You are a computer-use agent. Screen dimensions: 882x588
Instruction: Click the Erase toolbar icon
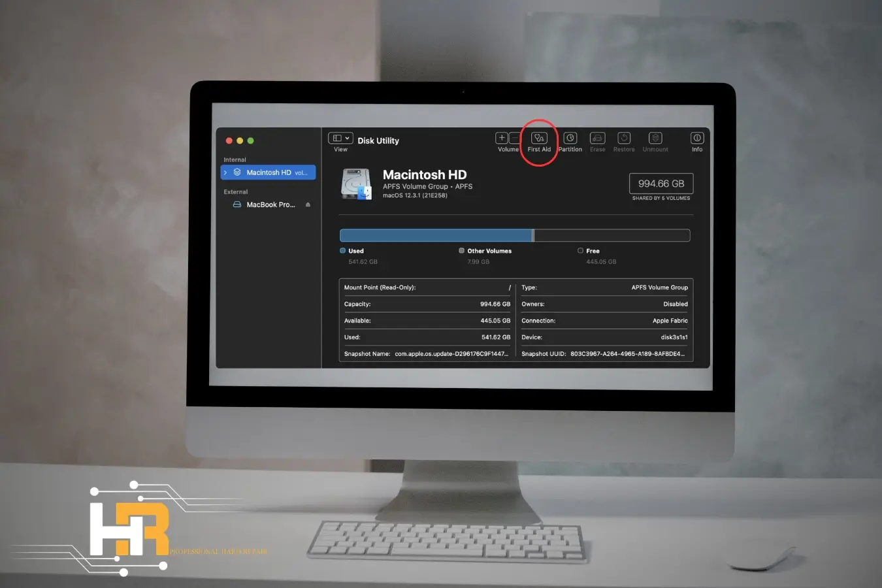(597, 138)
